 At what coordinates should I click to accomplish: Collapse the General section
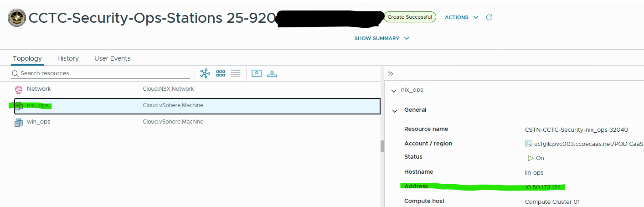(394, 110)
